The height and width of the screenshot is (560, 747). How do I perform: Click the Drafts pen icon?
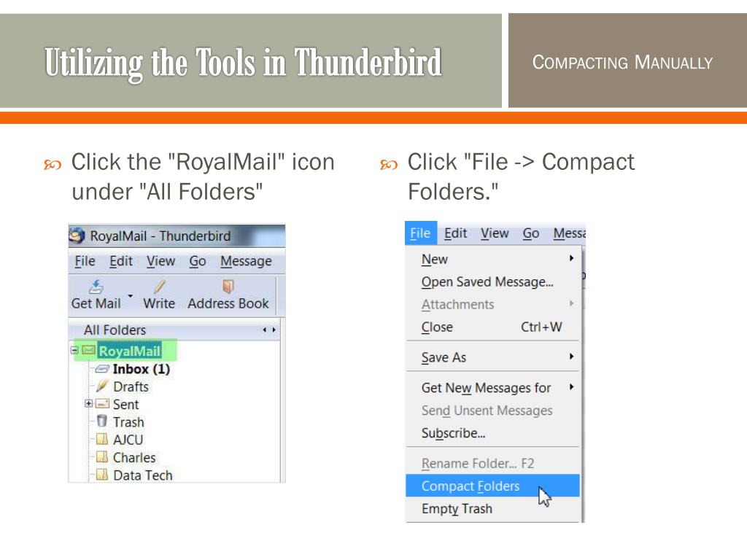pyautogui.click(x=102, y=386)
